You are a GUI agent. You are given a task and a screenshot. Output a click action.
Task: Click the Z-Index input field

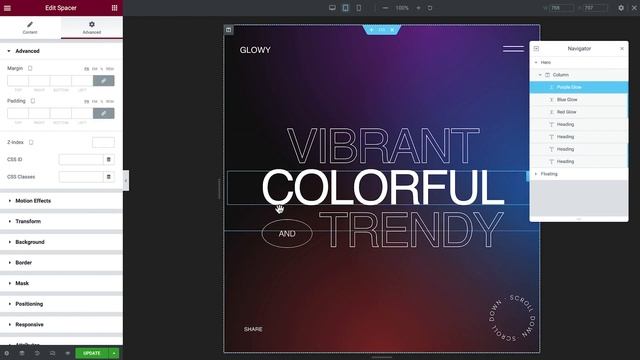click(x=103, y=142)
